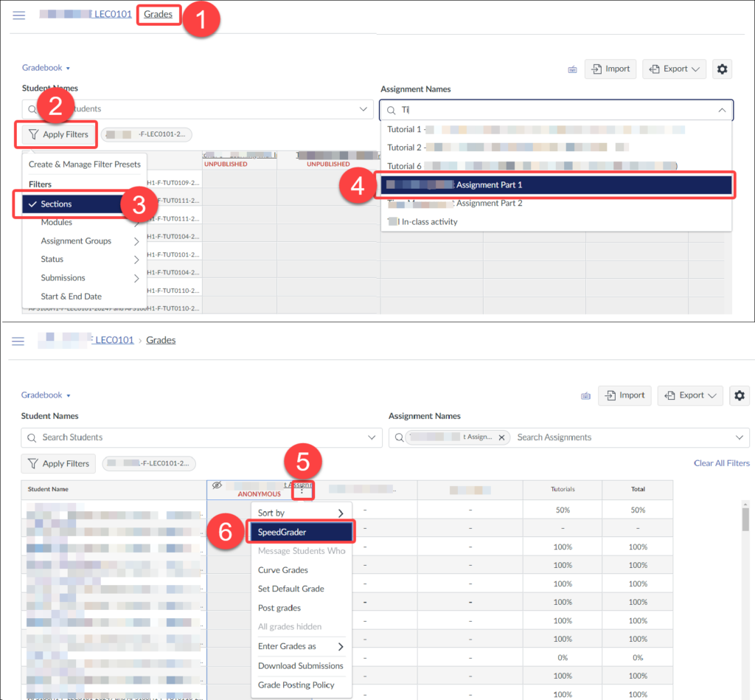755x700 pixels.
Task: Open LEC0101 breadcrumb link in top screenshot
Action: (113, 14)
